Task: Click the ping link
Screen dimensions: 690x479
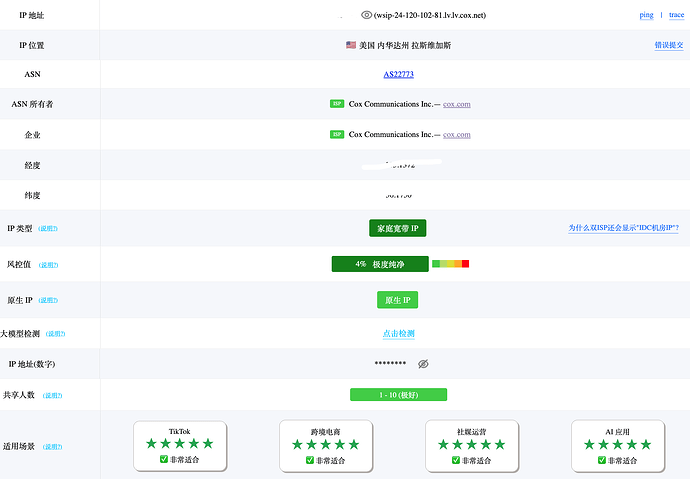Action: [x=646, y=15]
